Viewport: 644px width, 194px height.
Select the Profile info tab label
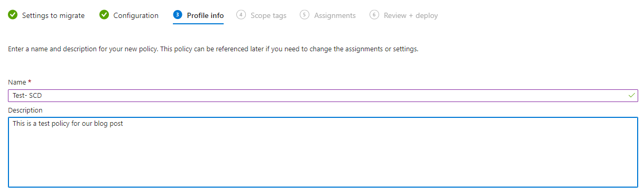(x=205, y=15)
